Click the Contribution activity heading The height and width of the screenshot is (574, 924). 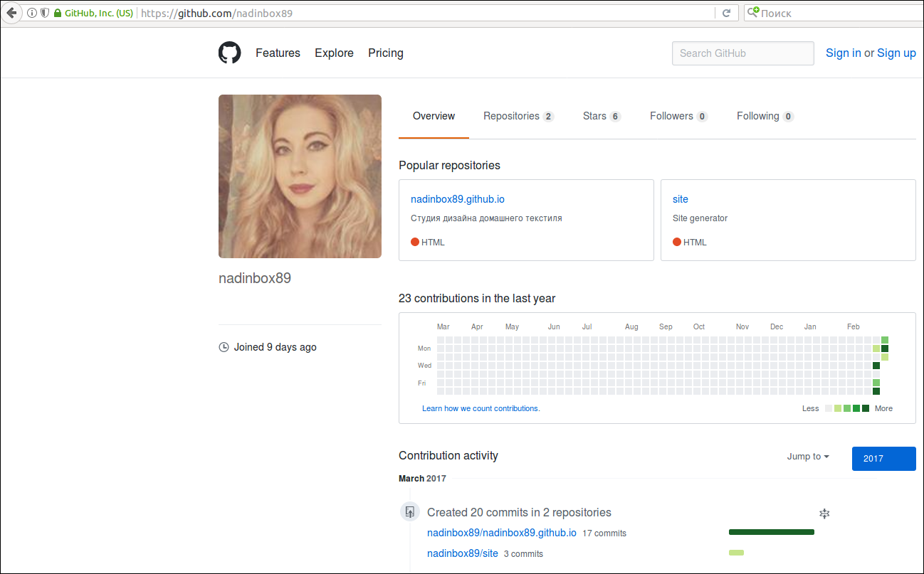[x=448, y=456]
